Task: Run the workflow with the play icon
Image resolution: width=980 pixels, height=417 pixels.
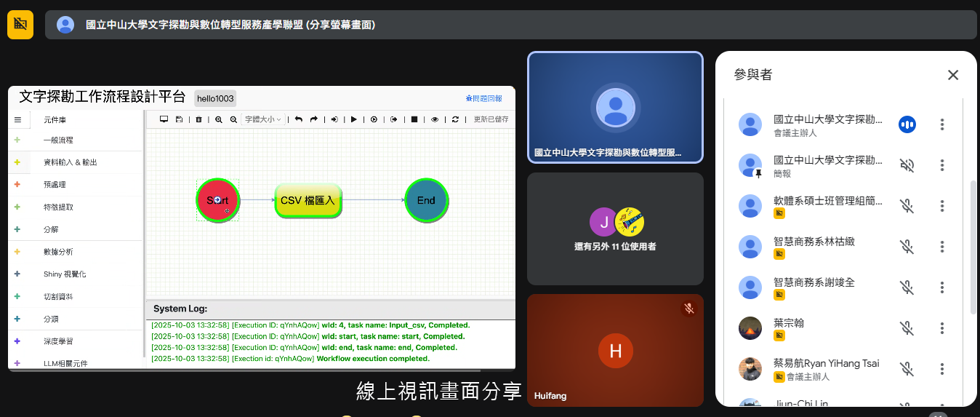Action: pos(354,119)
